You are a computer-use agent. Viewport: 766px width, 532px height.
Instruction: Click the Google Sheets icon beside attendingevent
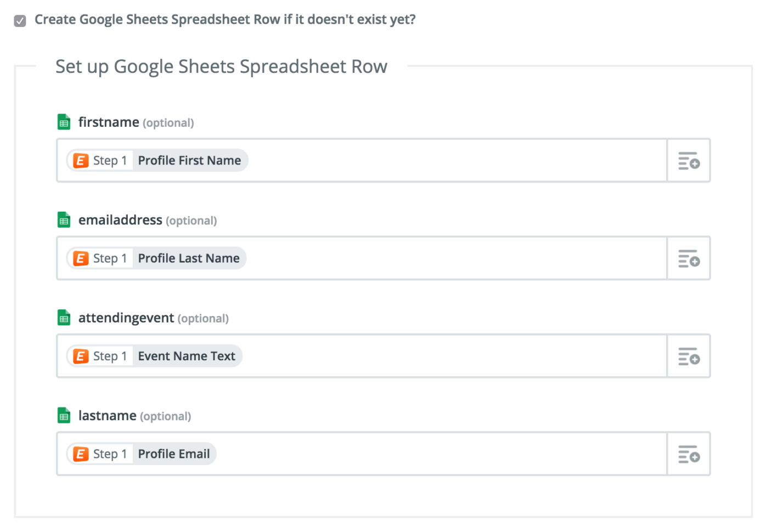(x=64, y=317)
